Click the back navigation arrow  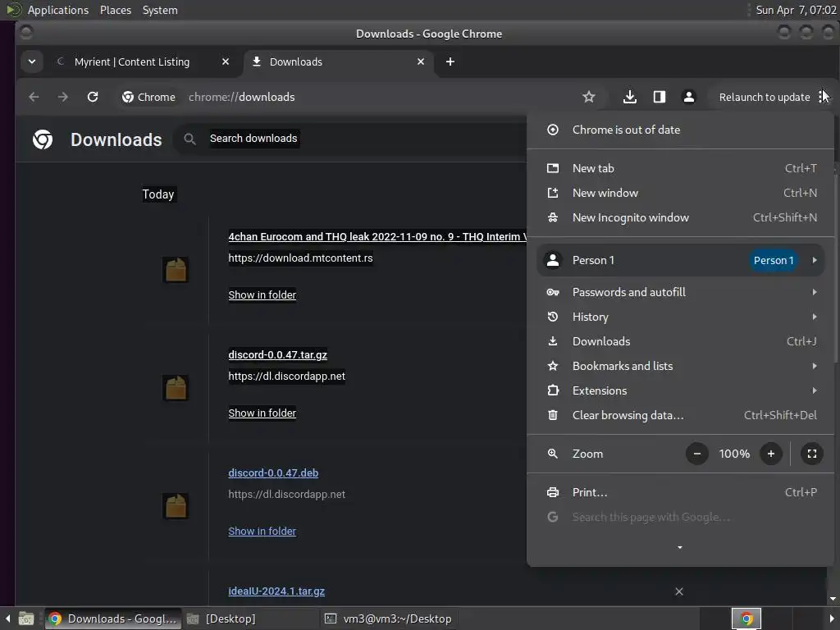pyautogui.click(x=34, y=97)
